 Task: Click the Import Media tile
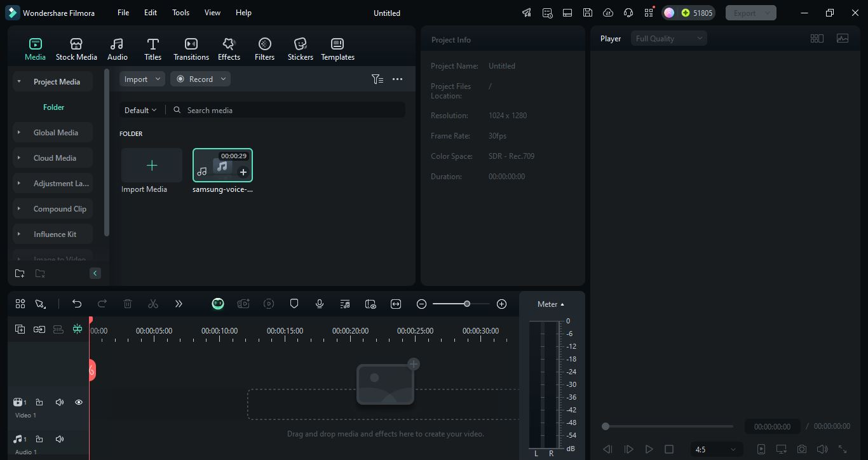coord(151,165)
